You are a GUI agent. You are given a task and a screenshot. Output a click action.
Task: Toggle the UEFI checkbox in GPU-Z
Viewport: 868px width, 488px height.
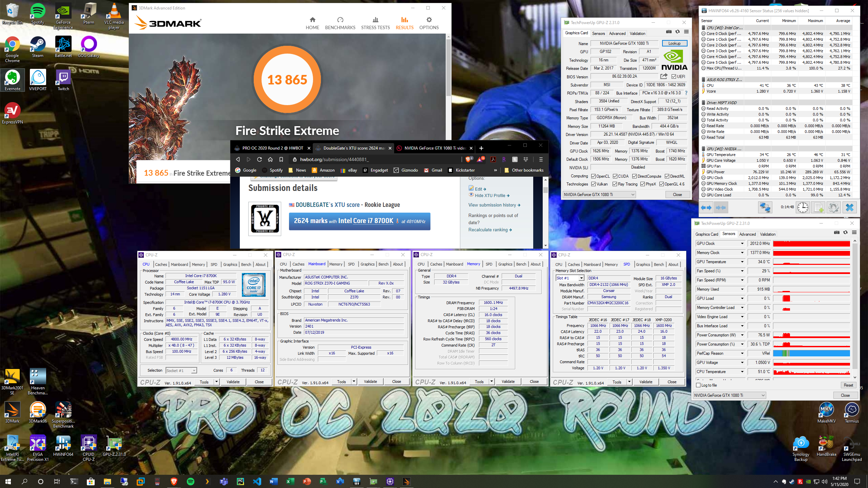[x=674, y=77]
